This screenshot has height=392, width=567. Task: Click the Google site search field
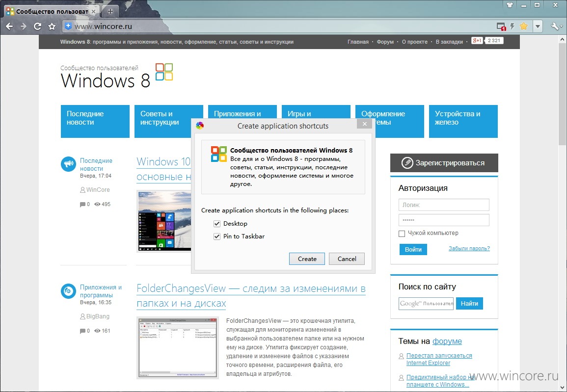click(x=426, y=304)
